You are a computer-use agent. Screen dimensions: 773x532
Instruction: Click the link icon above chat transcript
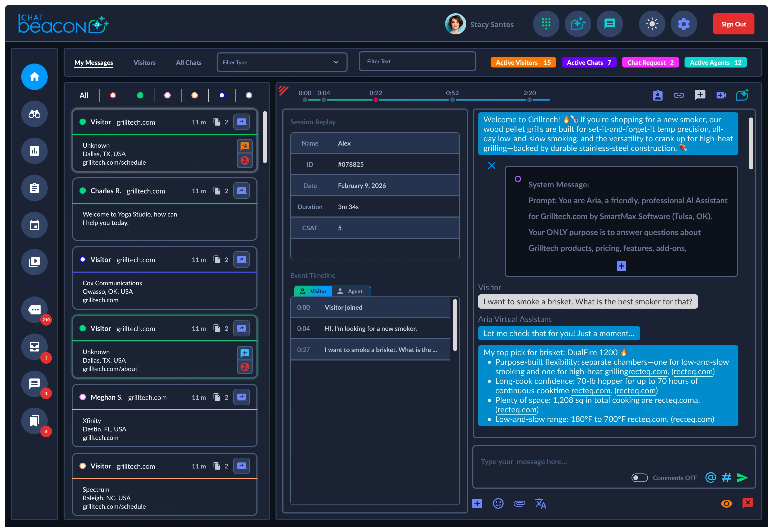[x=679, y=95]
